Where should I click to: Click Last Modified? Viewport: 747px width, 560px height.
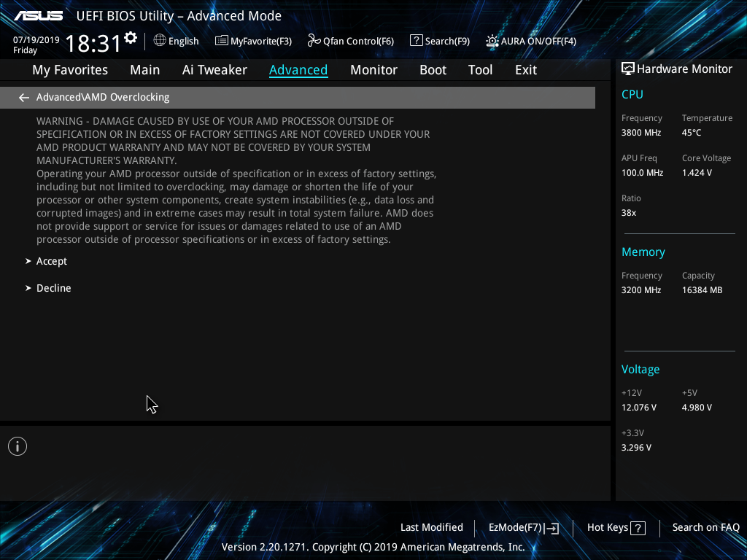[432, 527]
